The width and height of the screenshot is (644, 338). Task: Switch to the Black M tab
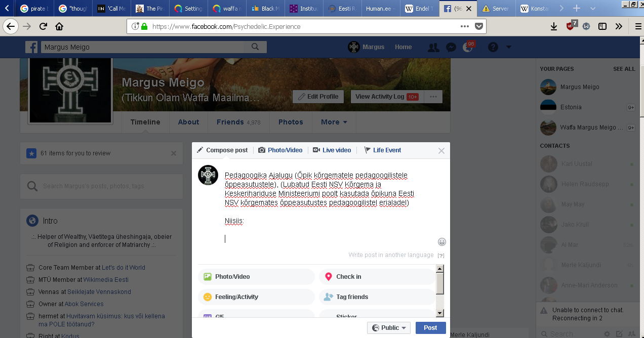point(265,9)
